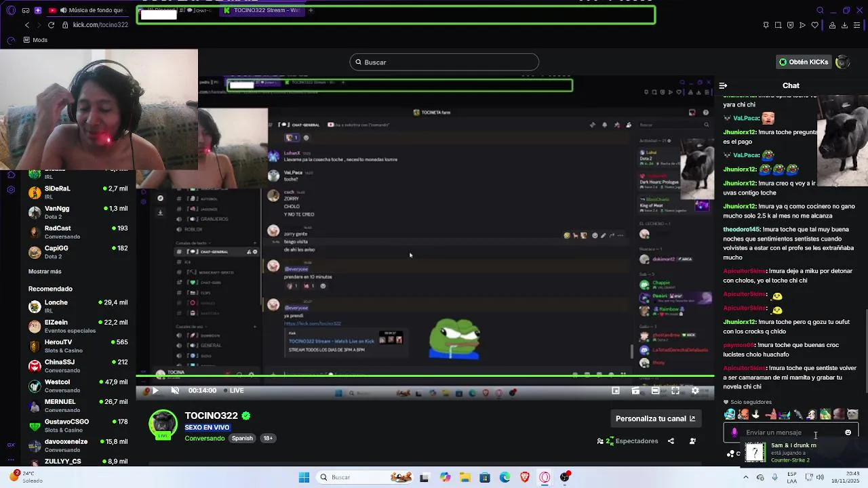Open the Espectadores viewer count

pyautogui.click(x=627, y=441)
